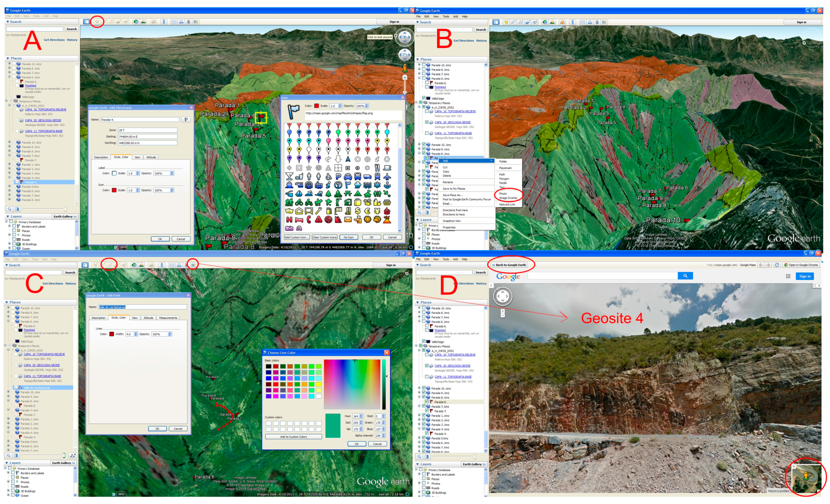The image size is (830, 504).
Task: Open the Google apps grid icon
Action: click(788, 276)
